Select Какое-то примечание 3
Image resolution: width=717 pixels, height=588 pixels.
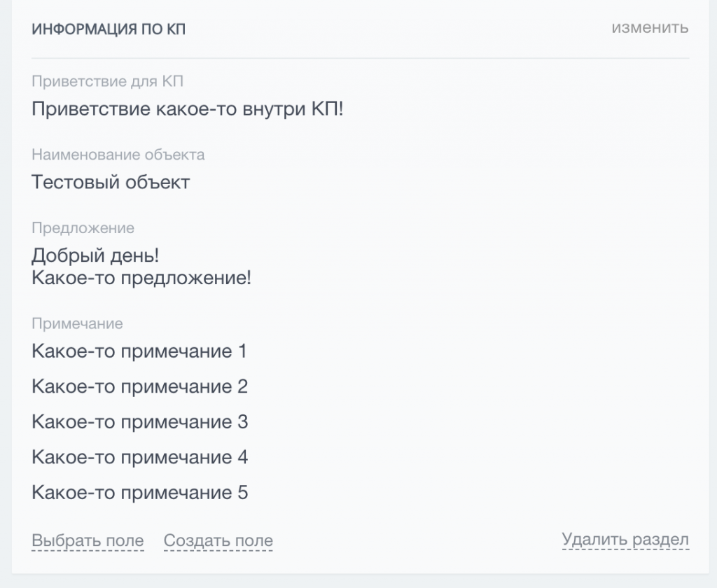[138, 421]
